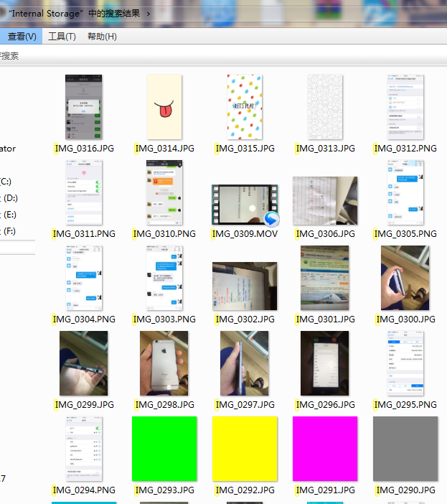Open drive (F:) in the sidebar
The height and width of the screenshot is (504, 447).
pyautogui.click(x=9, y=231)
